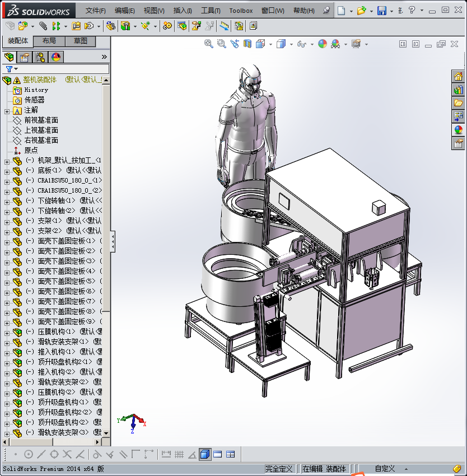The image size is (467, 476).
Task: Open the Section View icon
Action: pos(247,44)
